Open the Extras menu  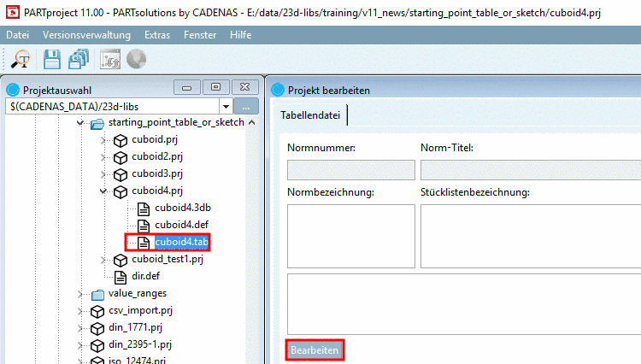pos(157,35)
